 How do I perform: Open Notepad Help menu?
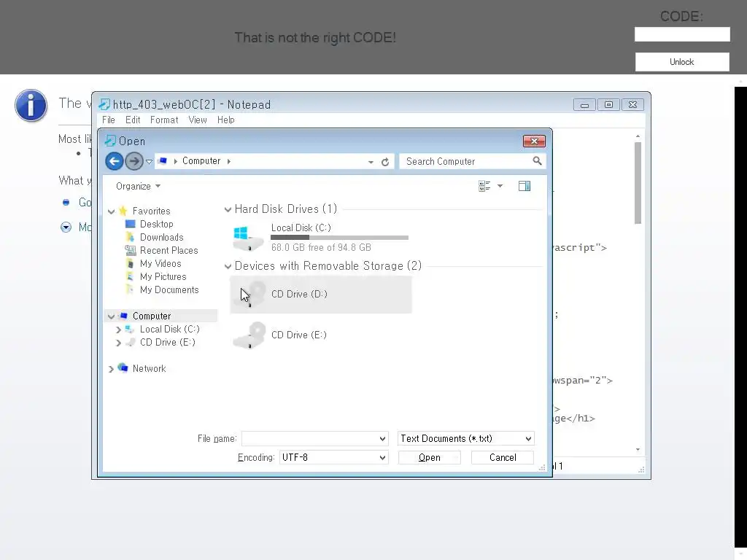pyautogui.click(x=226, y=120)
